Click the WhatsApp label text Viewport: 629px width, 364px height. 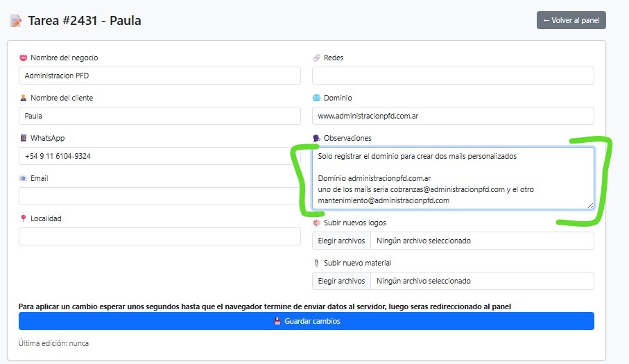[47, 138]
